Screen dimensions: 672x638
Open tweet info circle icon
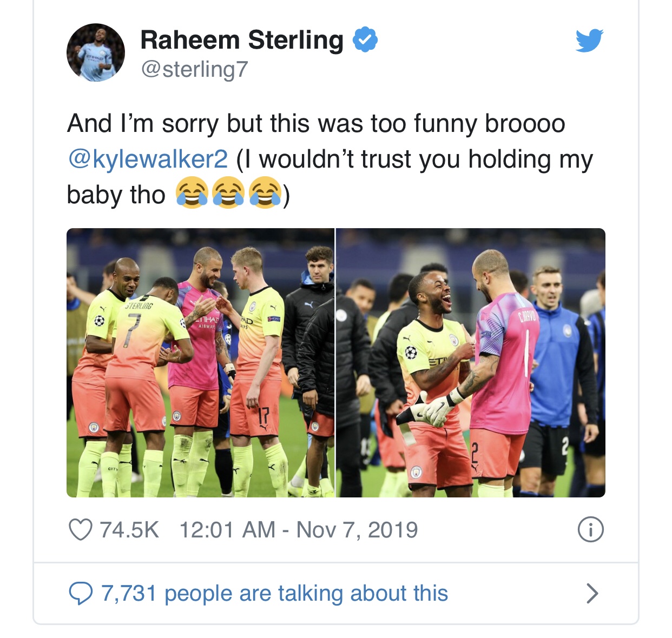(590, 529)
